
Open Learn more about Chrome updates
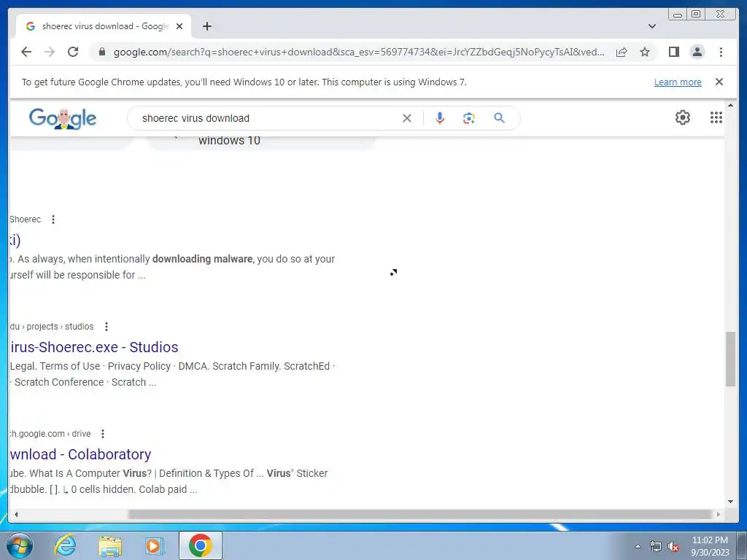pyautogui.click(x=678, y=82)
